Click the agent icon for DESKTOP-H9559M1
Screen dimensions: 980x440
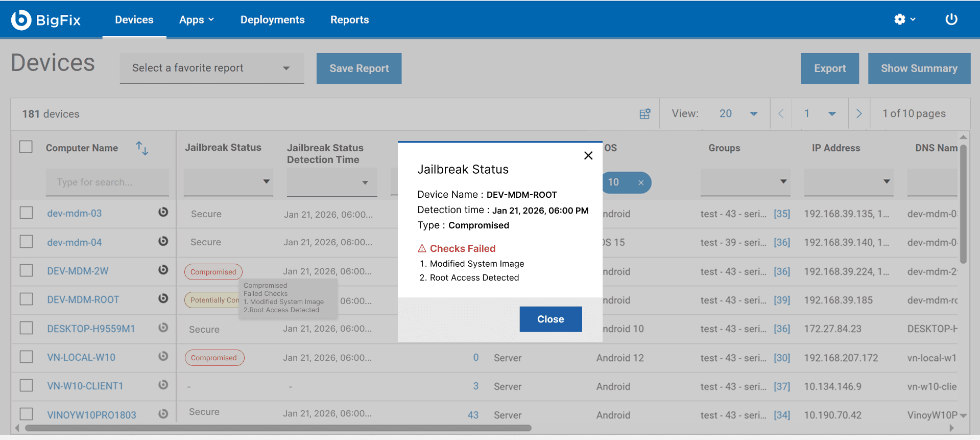tap(163, 328)
